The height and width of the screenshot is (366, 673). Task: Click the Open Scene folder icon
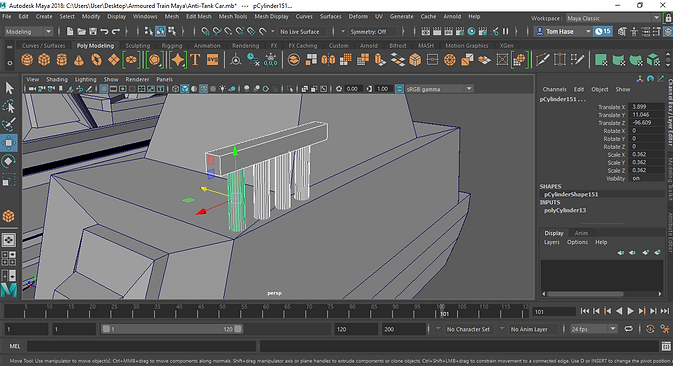(x=81, y=31)
